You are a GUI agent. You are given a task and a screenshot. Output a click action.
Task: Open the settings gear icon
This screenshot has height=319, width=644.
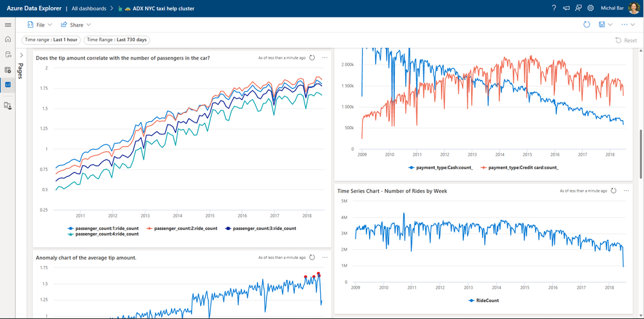(x=590, y=8)
